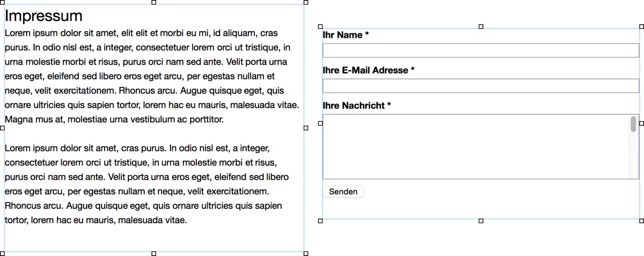This screenshot has width=644, height=256.
Task: Select bottom-left handle of the Impressum box
Action: click(3, 253)
